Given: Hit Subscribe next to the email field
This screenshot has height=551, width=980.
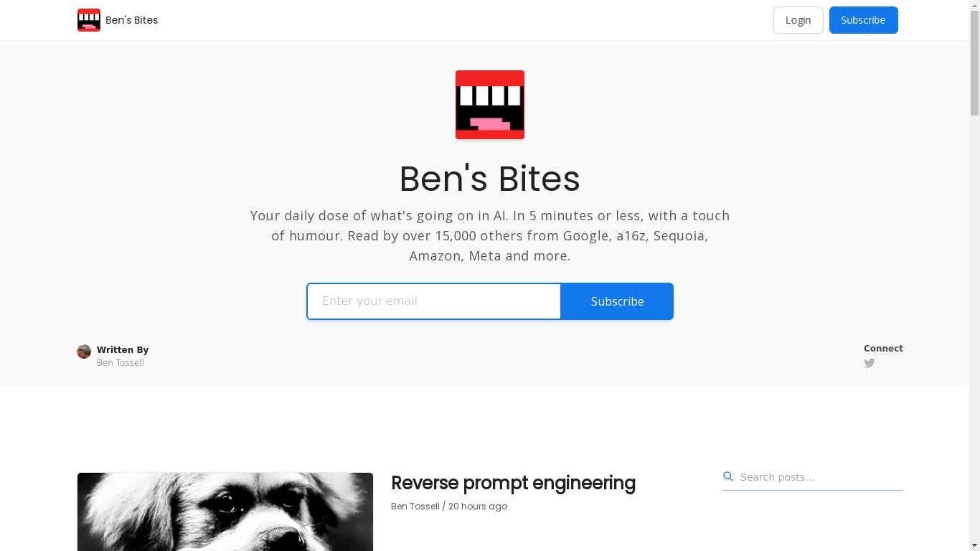Looking at the screenshot, I should coord(617,301).
